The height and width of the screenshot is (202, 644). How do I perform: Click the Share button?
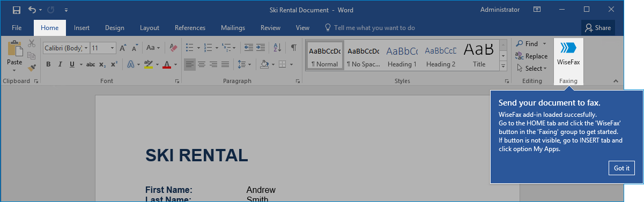point(598,28)
